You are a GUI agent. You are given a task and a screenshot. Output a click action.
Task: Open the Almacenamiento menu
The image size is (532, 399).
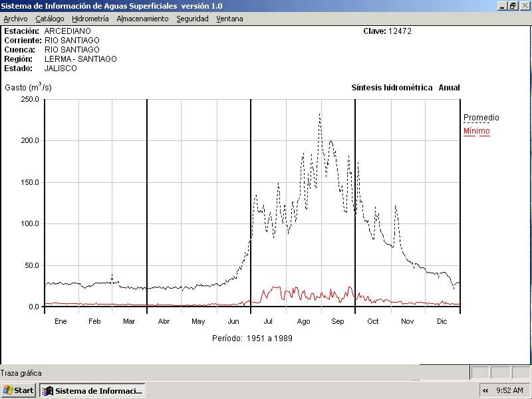coord(142,19)
